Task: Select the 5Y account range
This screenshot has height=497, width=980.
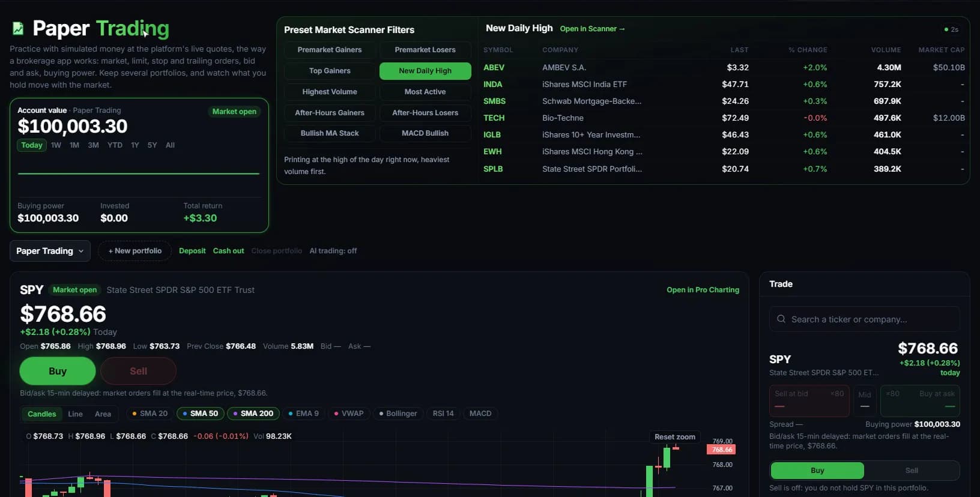Action: pos(153,145)
